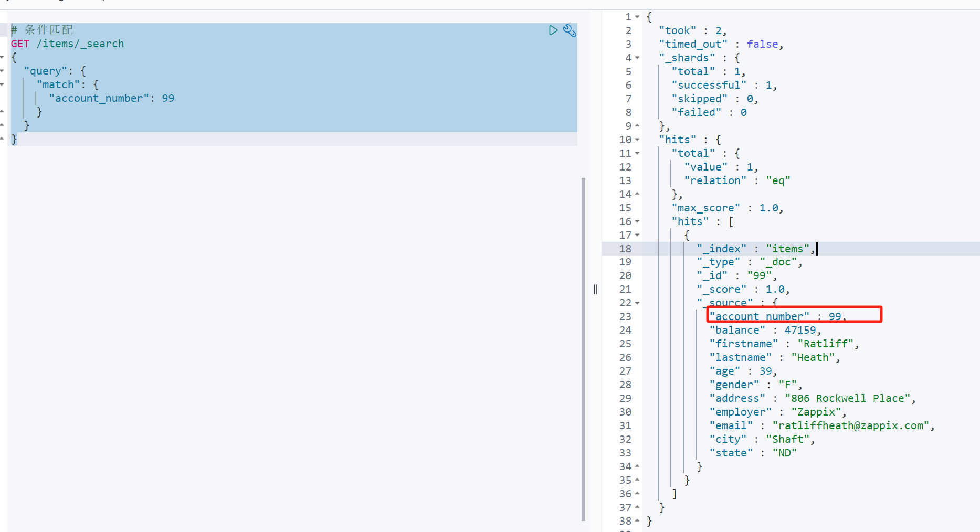Toggle the fold arrow on line 37
The height and width of the screenshot is (532, 980).
(x=637, y=507)
